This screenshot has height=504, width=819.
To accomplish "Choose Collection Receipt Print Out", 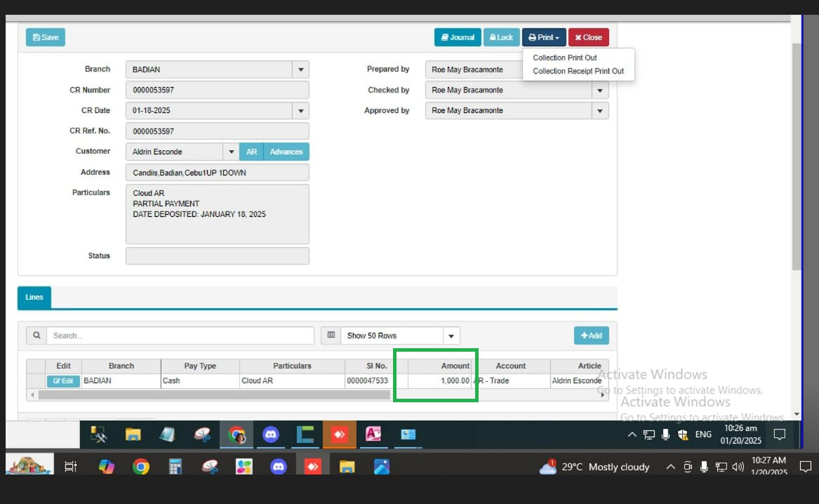I will tap(578, 71).
